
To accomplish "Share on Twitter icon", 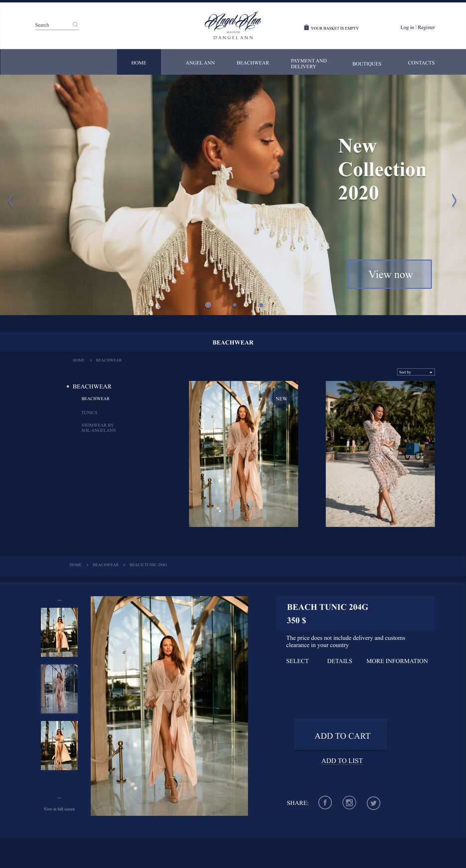I will 373,803.
